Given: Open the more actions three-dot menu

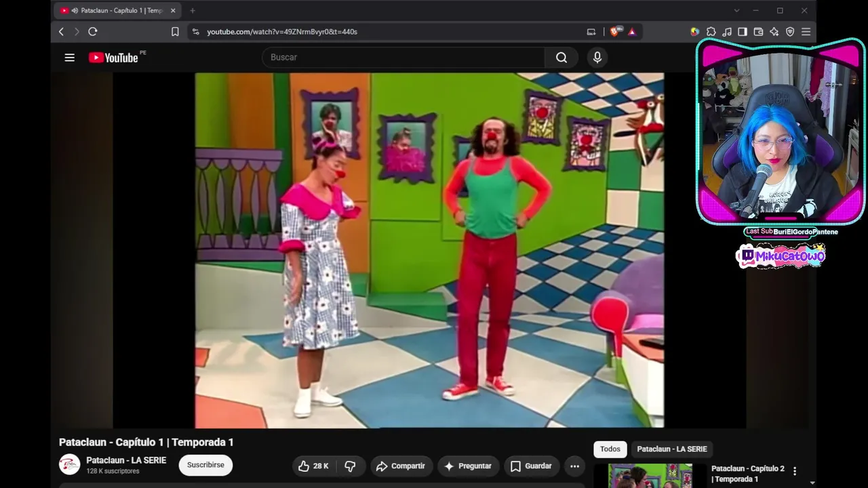Looking at the screenshot, I should [574, 466].
